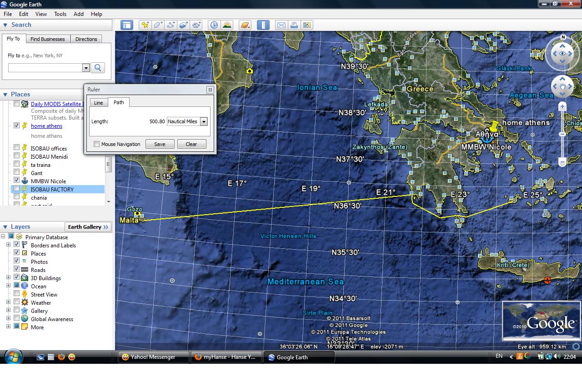Expand the Weather layer tree node
582x392 pixels.
click(x=8, y=302)
